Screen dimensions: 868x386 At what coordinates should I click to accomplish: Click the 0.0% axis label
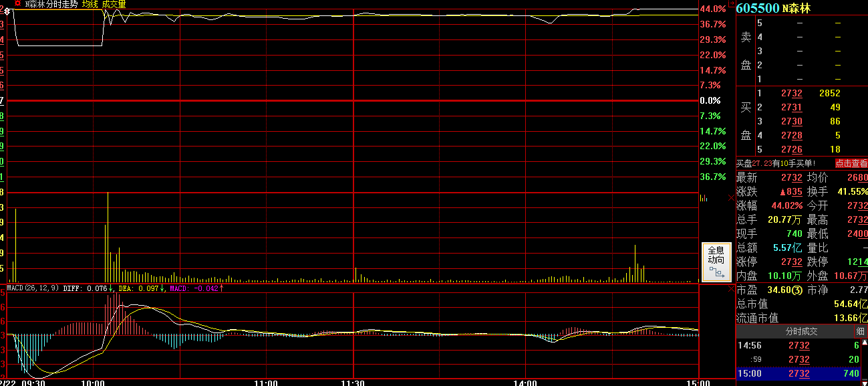coord(710,100)
